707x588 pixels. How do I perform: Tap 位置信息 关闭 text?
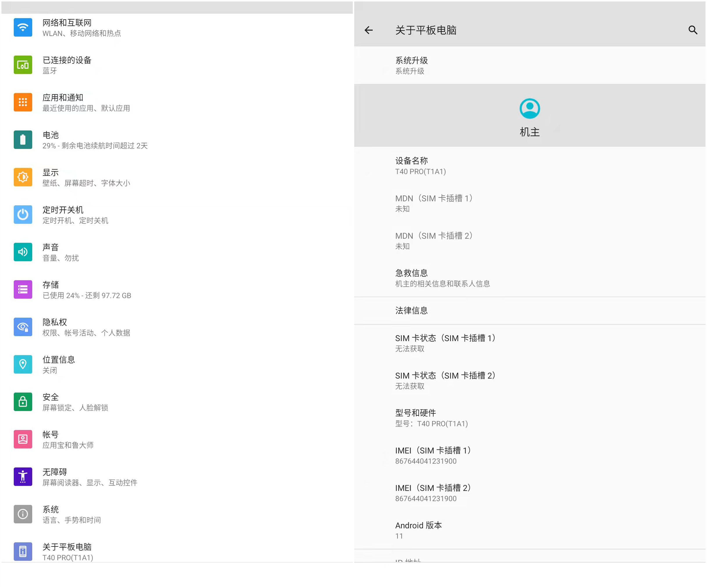pos(58,365)
